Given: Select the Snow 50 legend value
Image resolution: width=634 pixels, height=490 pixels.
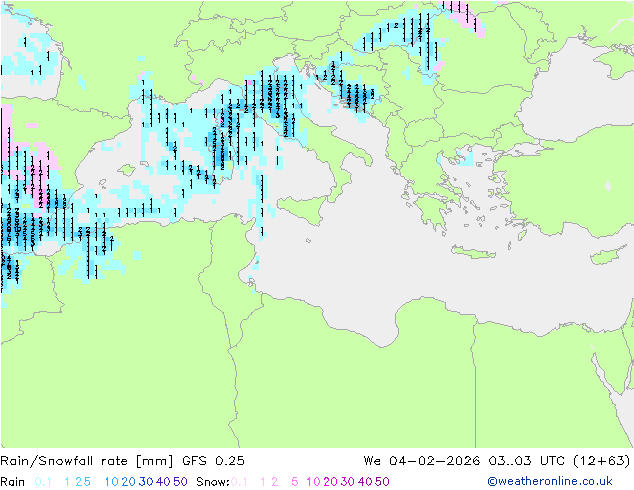Looking at the screenshot, I should 382,482.
